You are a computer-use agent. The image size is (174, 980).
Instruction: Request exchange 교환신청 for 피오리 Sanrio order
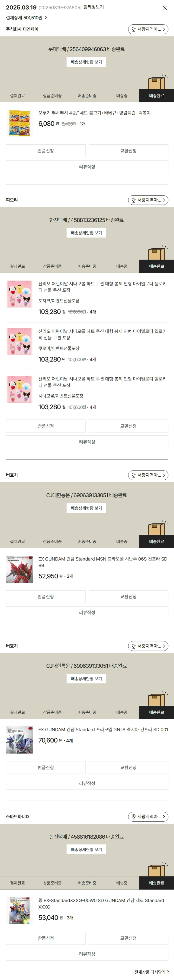pyautogui.click(x=128, y=426)
